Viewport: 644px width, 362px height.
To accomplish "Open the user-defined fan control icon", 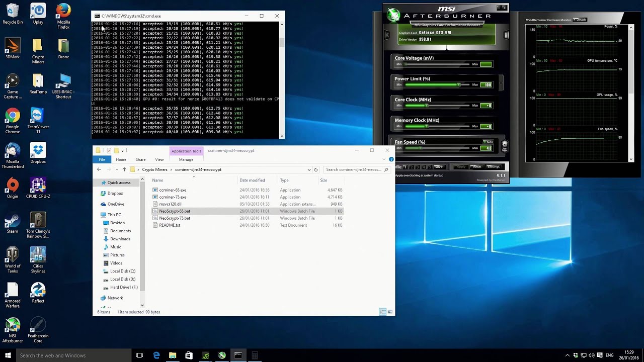I will (x=505, y=145).
